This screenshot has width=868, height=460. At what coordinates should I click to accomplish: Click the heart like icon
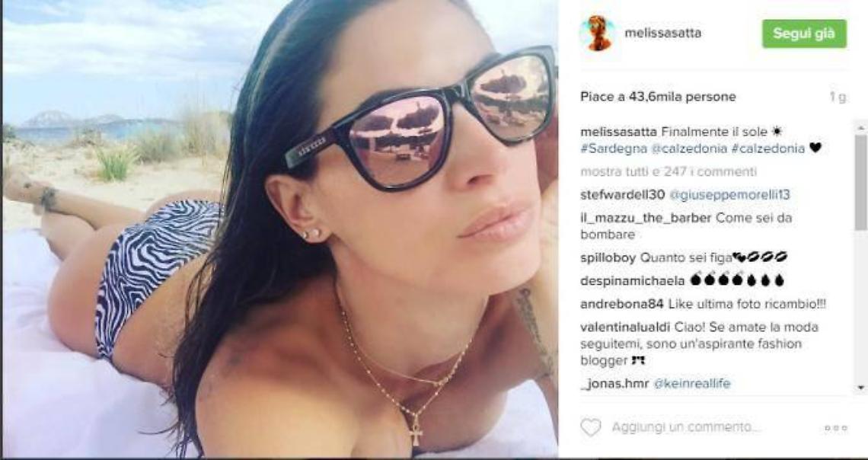590,427
